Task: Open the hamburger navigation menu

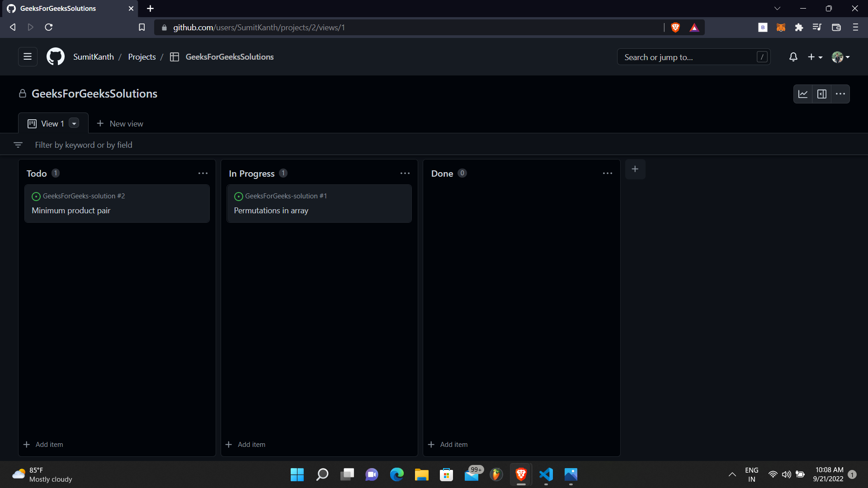Action: coord(28,57)
